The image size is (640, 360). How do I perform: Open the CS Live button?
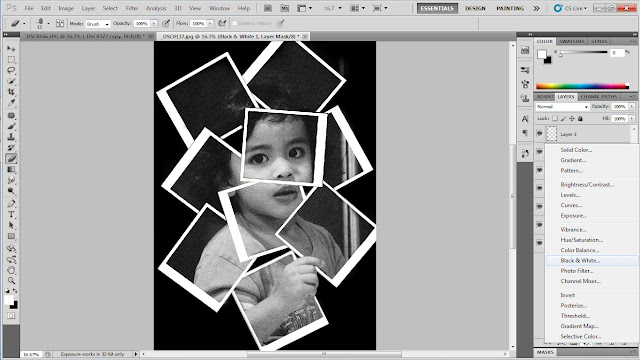570,8
